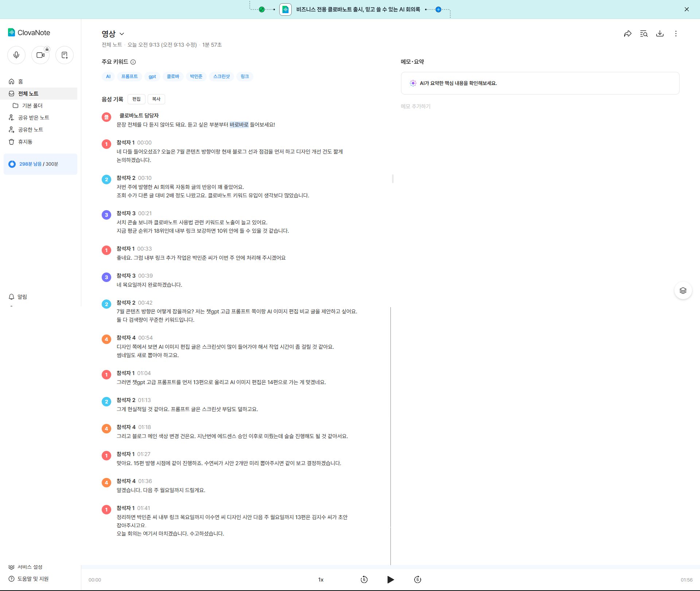Jump to the 00:00 timestamp of 참석자 1
This screenshot has height=591, width=700.
point(144,143)
